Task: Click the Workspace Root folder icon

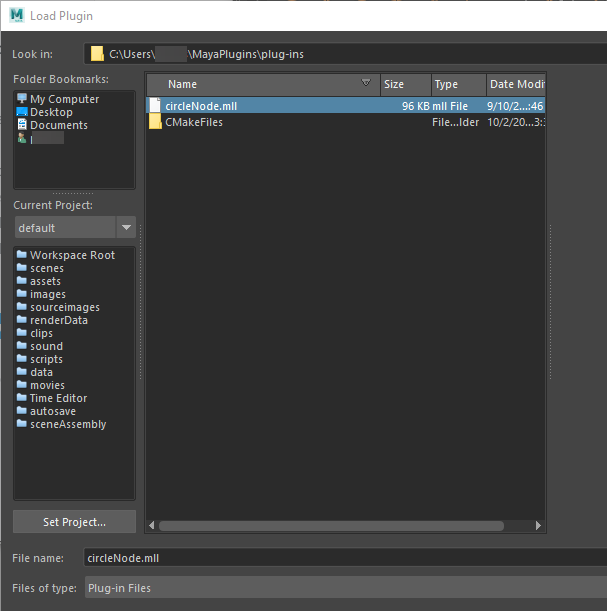Action: [22, 254]
